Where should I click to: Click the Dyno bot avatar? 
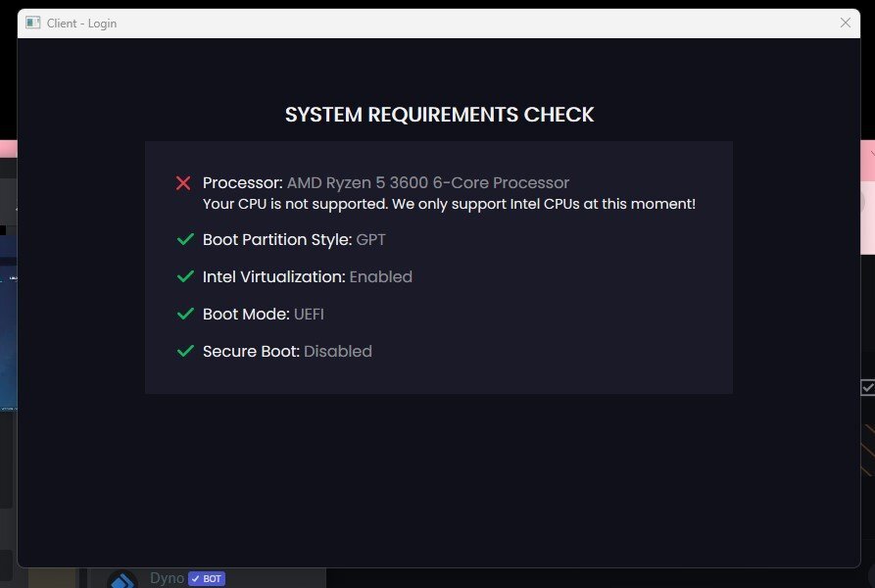[x=122, y=580]
